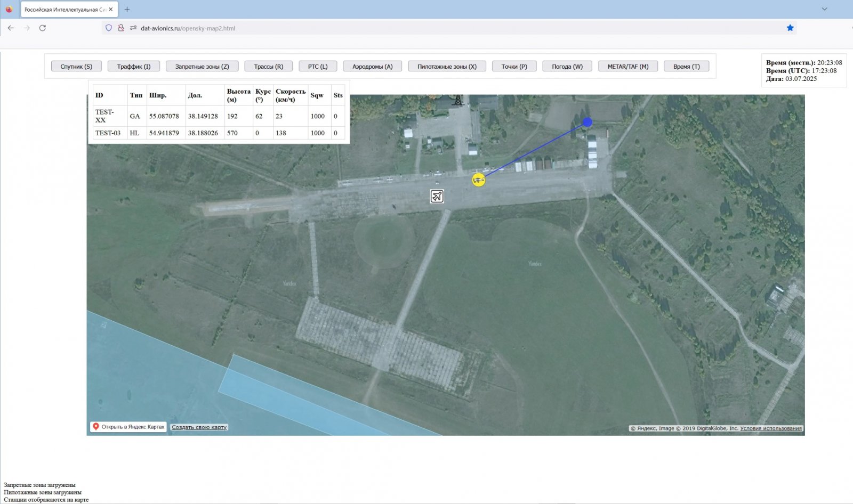Close the Российская Интеллектуальная tab
The image size is (853, 504).
(110, 9)
